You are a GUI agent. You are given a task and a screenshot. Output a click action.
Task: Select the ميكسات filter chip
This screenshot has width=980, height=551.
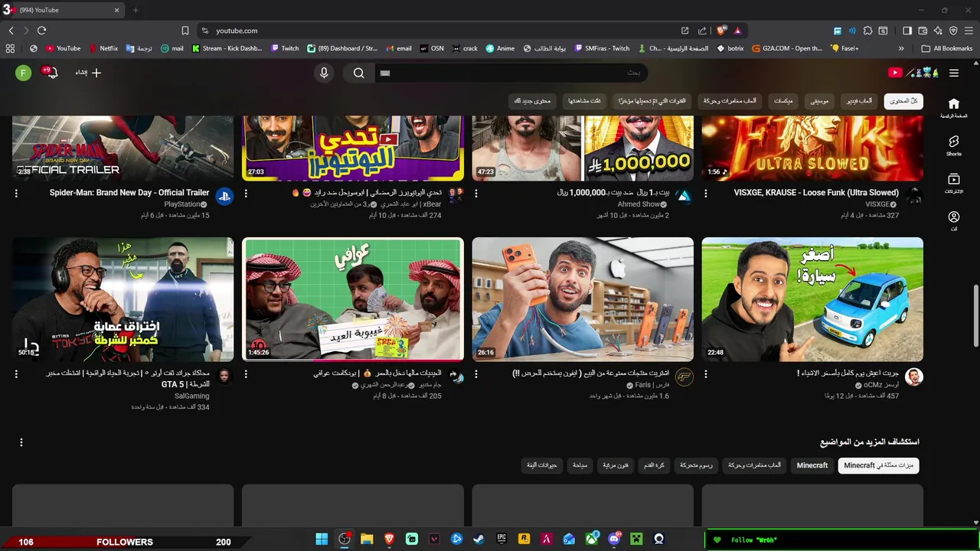[x=783, y=101]
